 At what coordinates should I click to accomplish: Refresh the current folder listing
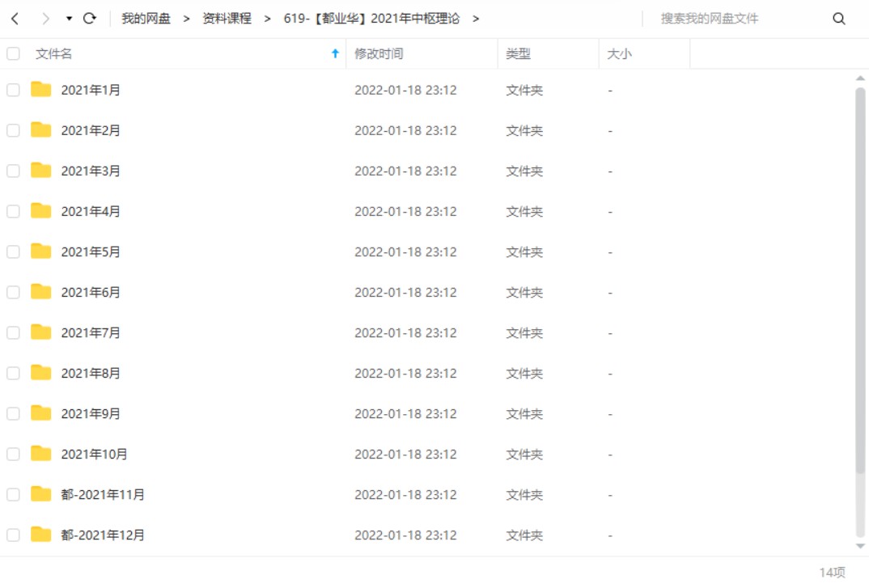point(90,19)
